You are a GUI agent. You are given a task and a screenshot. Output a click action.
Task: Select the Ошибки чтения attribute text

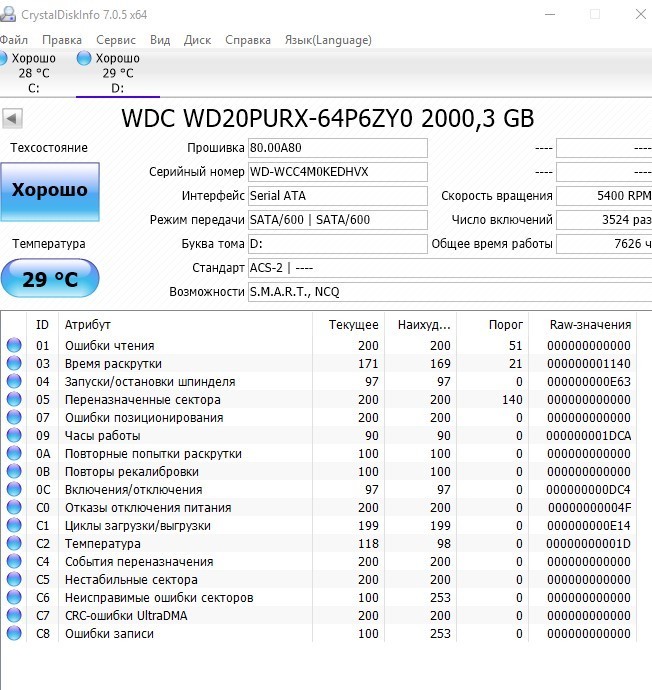point(110,346)
